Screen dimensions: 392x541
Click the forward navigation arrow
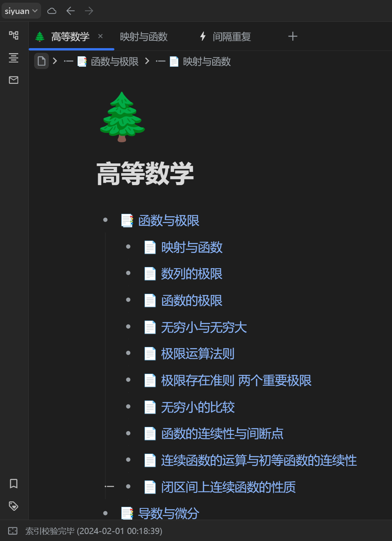click(x=88, y=10)
